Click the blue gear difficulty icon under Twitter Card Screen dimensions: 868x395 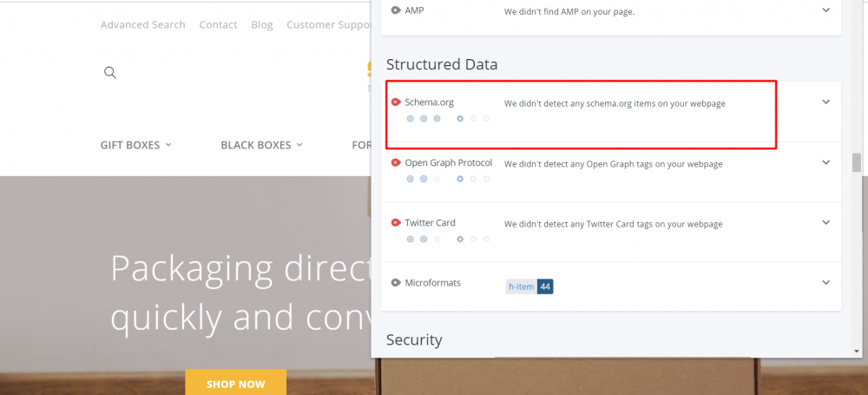tap(459, 240)
